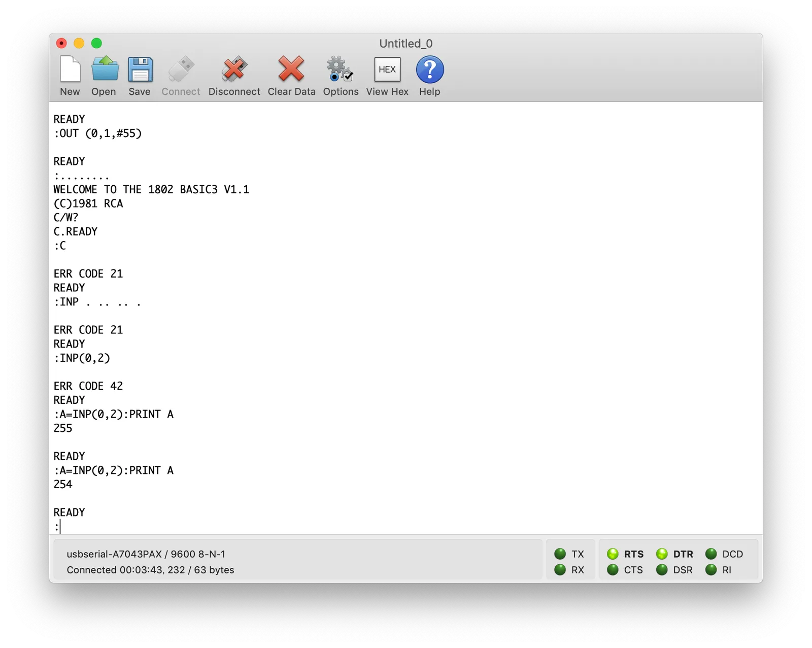The image size is (812, 648).
Task: Open the Options gear icon
Action: (340, 70)
